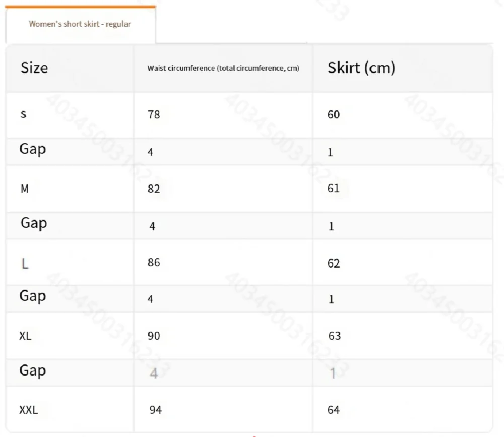Screen dimensions: 504x437
Task: Click skirt length 63 in the XL row
Action: [x=334, y=336]
